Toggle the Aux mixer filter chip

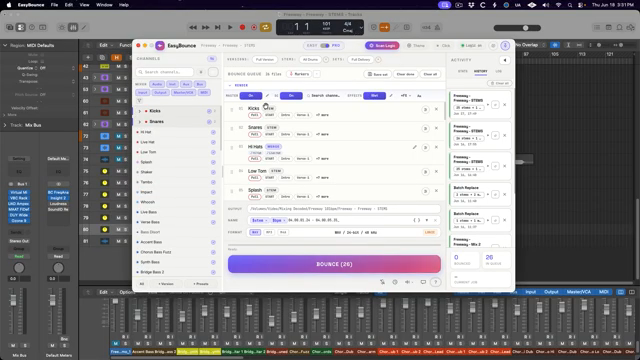(x=186, y=84)
